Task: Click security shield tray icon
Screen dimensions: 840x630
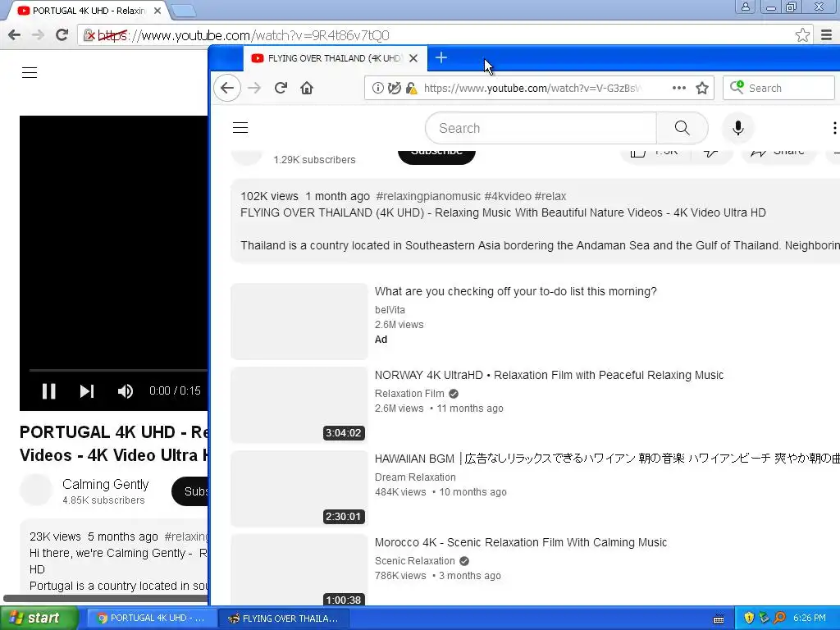Action: tap(749, 619)
